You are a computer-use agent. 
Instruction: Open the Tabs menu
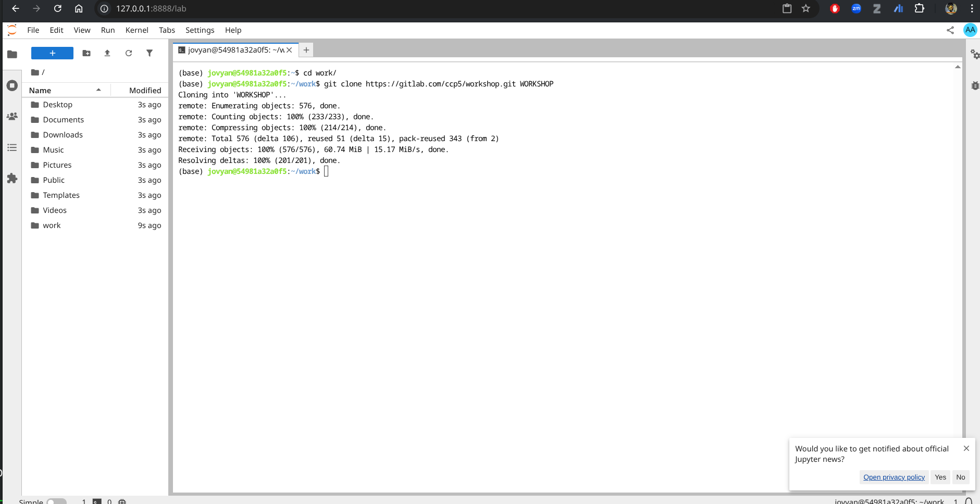167,30
